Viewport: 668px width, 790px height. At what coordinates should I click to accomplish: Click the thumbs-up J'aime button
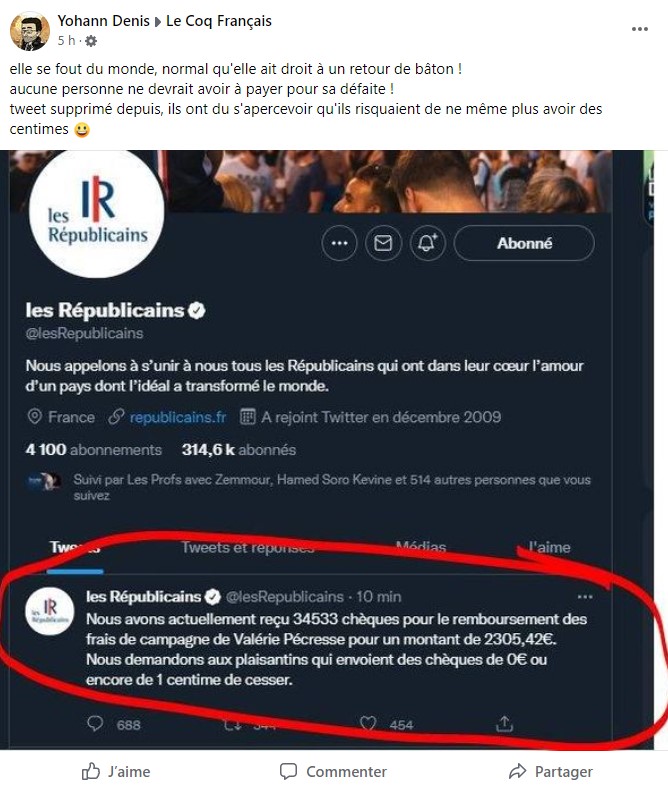(116, 771)
